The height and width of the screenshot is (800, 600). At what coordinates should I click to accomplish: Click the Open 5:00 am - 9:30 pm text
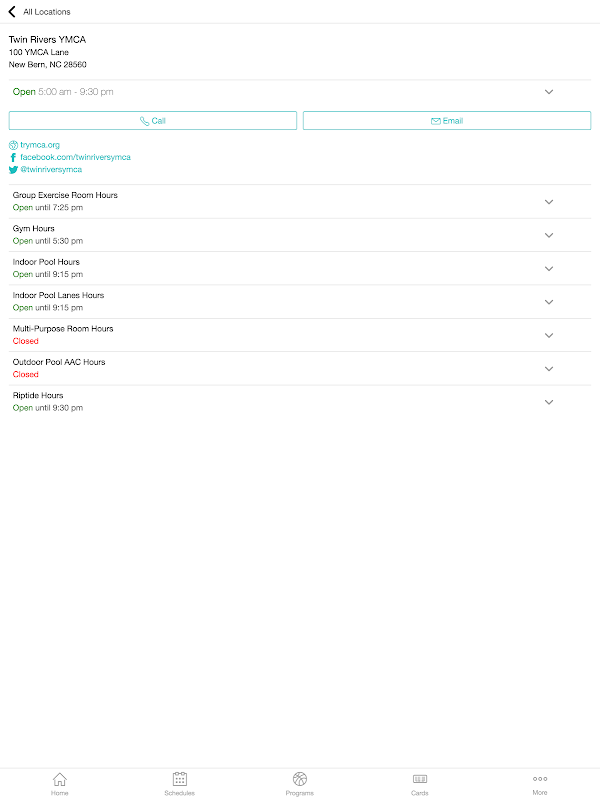63,92
